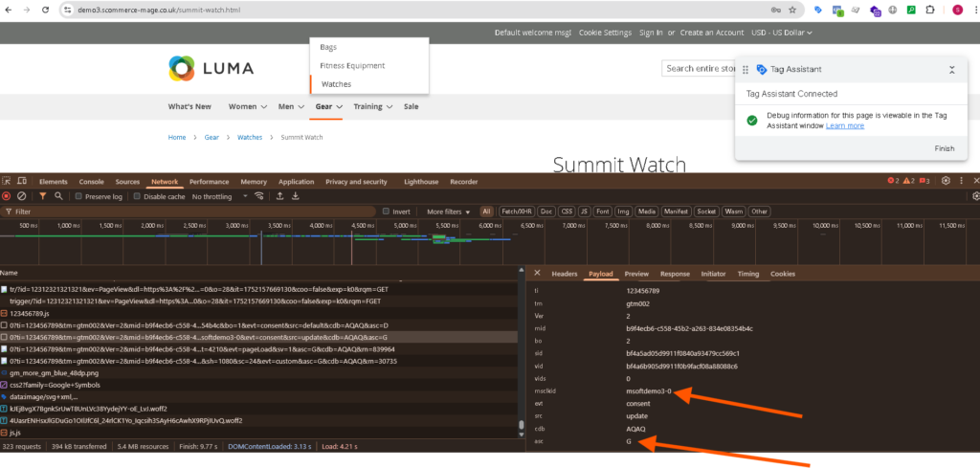Toggle the orange filter funnel icon

tap(42, 196)
